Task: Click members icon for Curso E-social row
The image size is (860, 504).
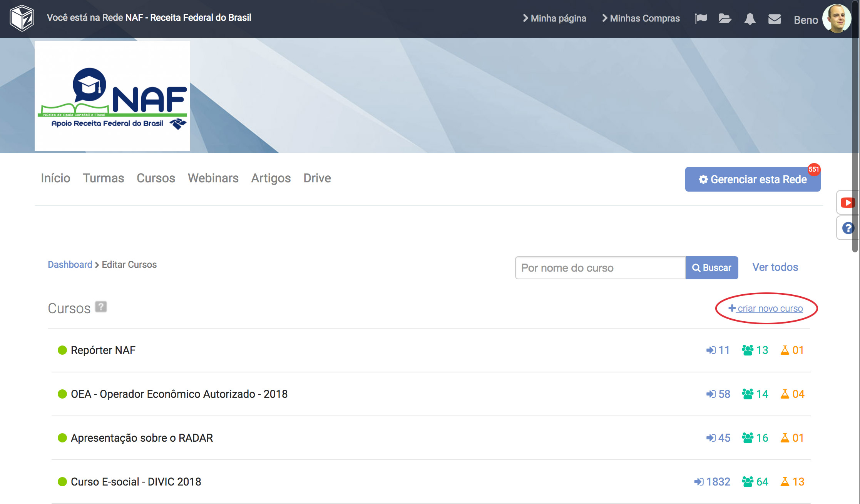Action: point(748,482)
